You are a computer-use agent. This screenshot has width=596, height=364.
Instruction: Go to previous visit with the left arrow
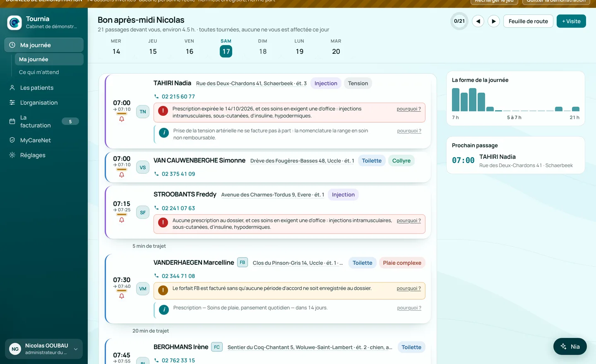click(x=478, y=21)
